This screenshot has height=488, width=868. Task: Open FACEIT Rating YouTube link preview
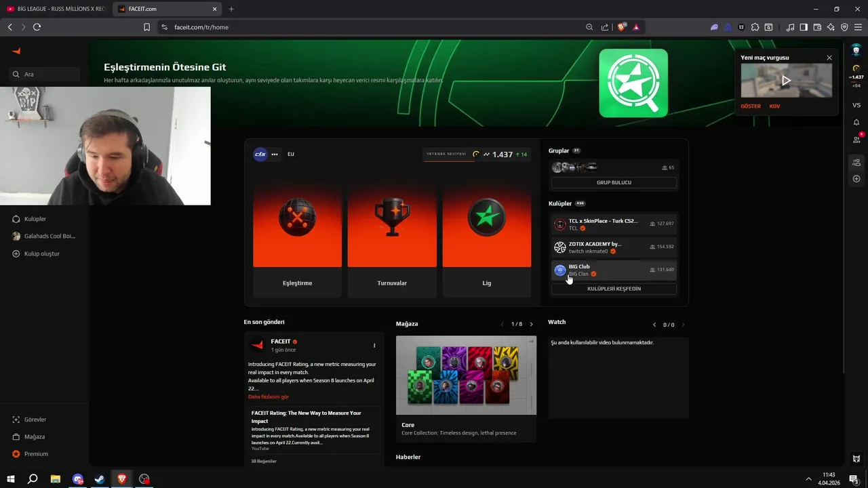click(x=313, y=429)
